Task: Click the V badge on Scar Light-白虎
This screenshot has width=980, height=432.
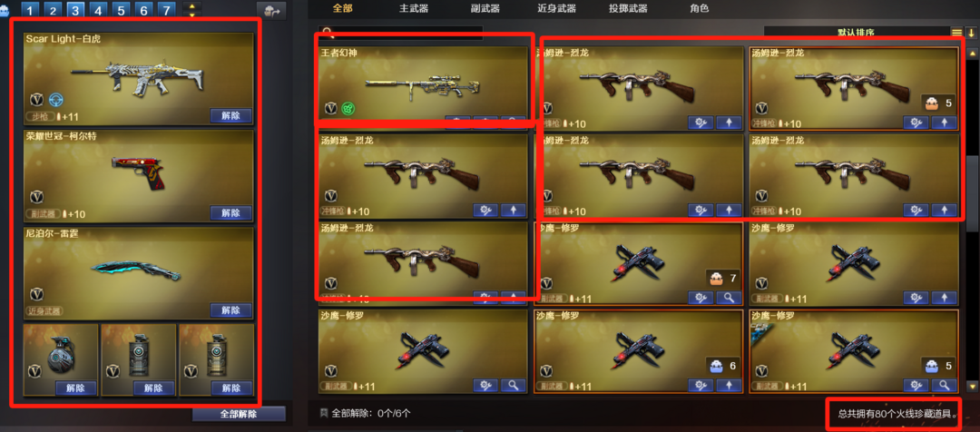Action: point(37,99)
